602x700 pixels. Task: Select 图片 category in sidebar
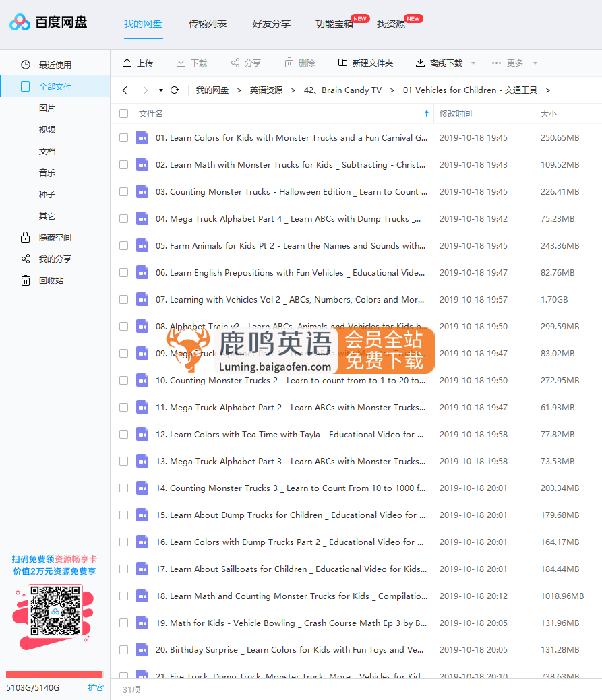click(x=47, y=108)
